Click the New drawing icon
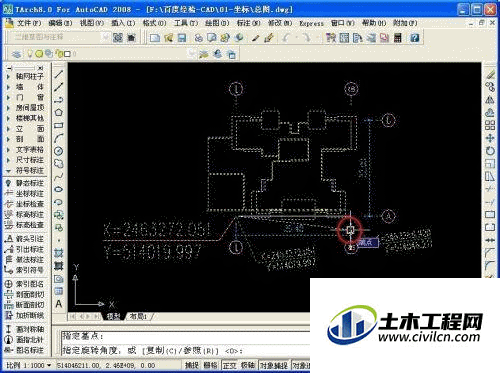This screenshot has width=500, height=373. pos(155,38)
